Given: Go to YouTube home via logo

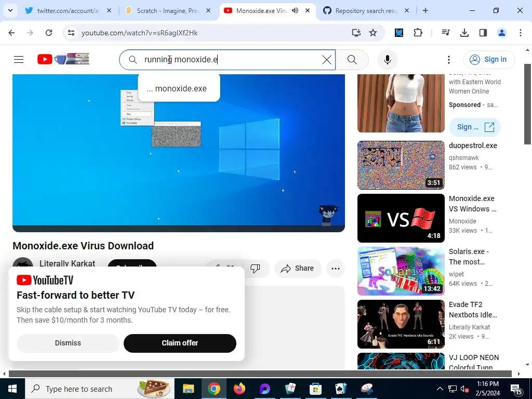Looking at the screenshot, I should (x=63, y=59).
